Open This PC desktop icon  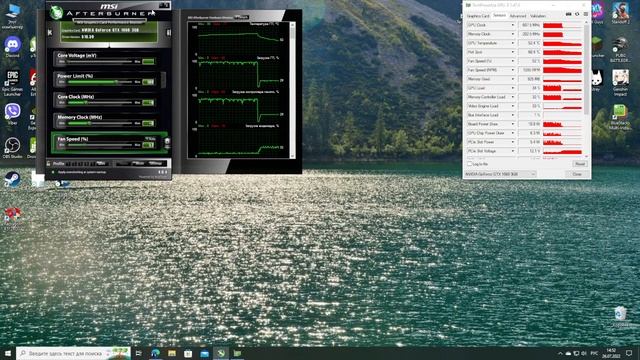click(x=13, y=16)
